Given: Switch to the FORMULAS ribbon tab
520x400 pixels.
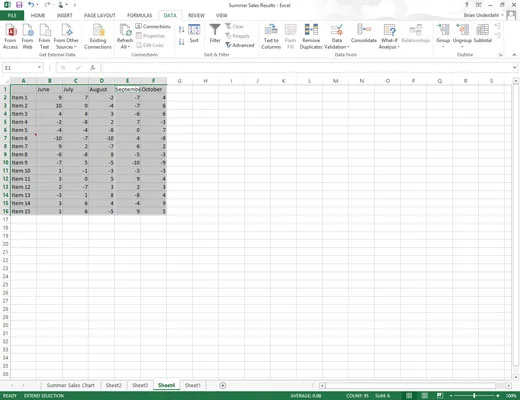Looking at the screenshot, I should pos(139,15).
